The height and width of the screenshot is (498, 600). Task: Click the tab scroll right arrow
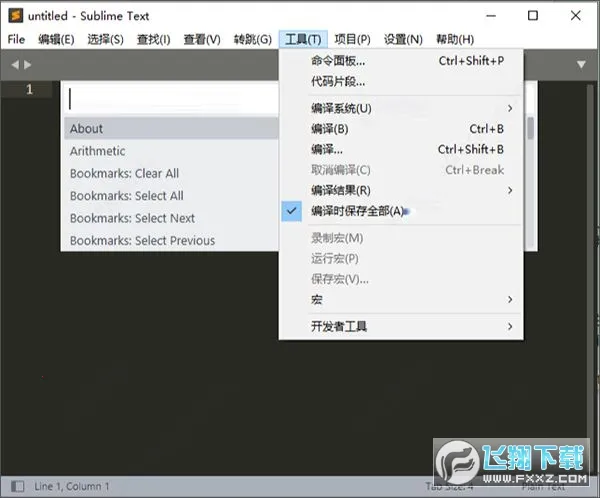tap(27, 65)
